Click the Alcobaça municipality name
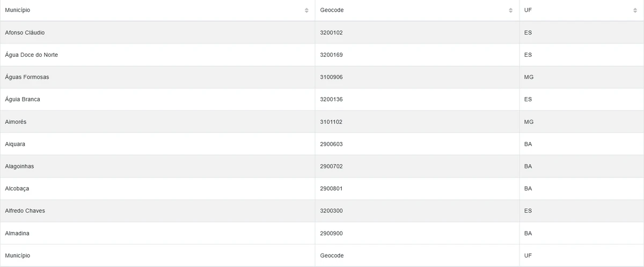This screenshot has width=644, height=267. coord(18,189)
